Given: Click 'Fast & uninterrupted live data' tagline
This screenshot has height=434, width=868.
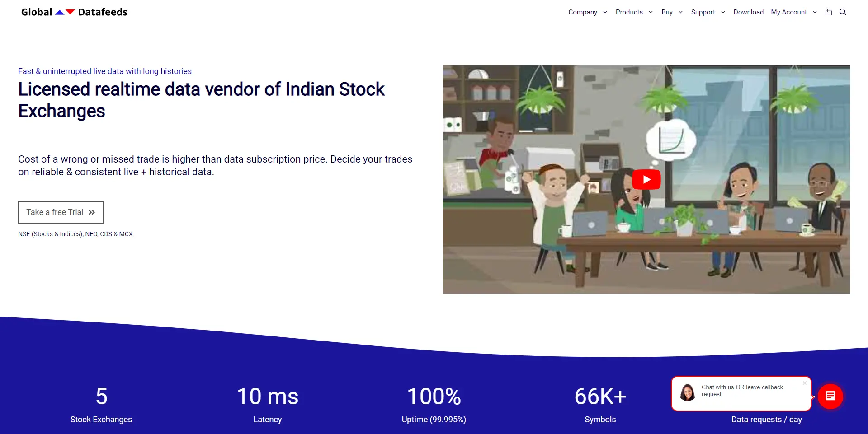Looking at the screenshot, I should click(x=105, y=71).
